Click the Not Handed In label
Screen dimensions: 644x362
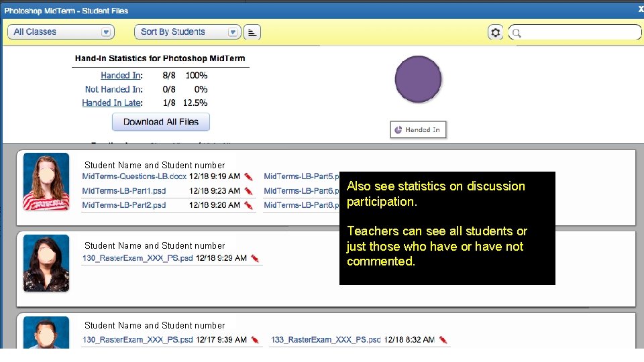pos(113,89)
